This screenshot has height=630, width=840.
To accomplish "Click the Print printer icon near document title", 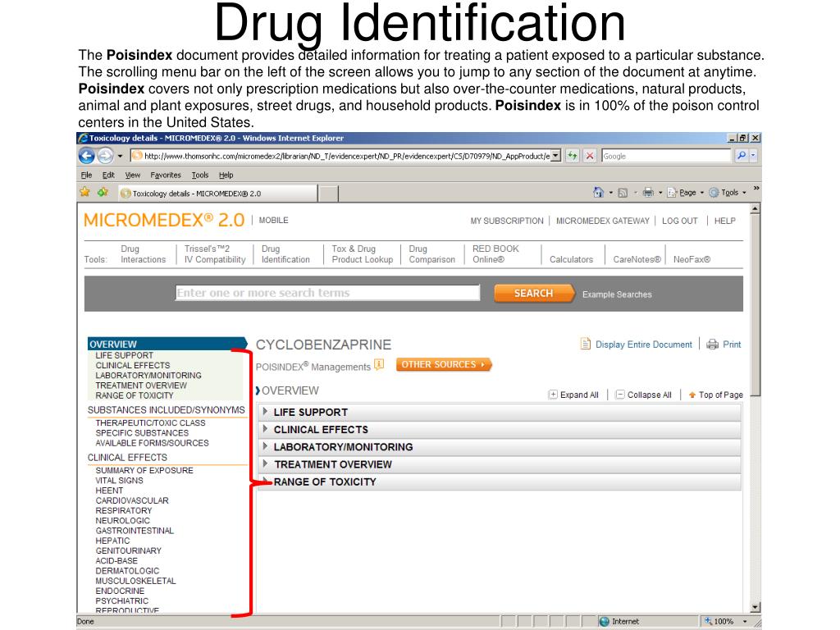I will click(x=712, y=345).
